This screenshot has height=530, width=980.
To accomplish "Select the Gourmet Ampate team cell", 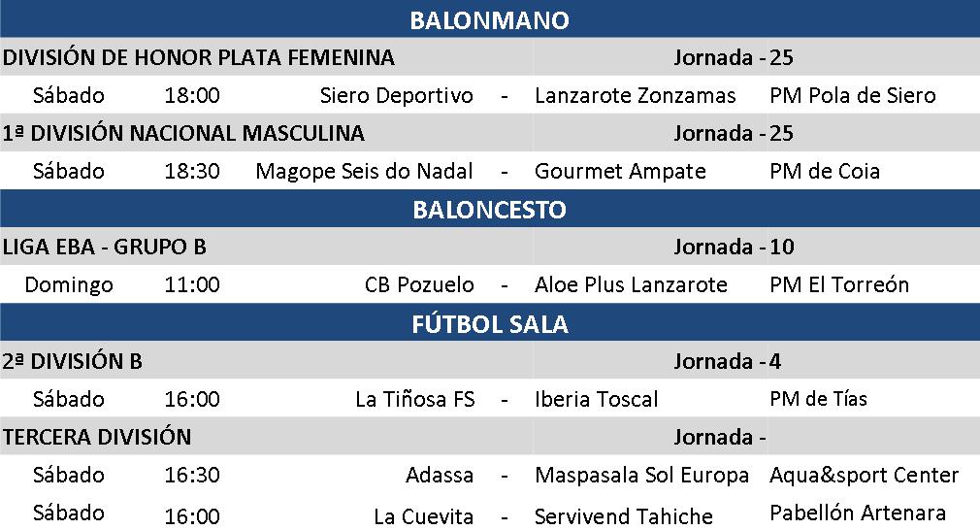I will point(620,171).
